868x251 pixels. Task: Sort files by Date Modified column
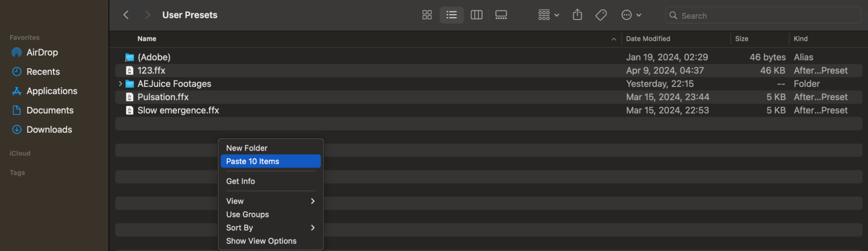[x=648, y=39]
